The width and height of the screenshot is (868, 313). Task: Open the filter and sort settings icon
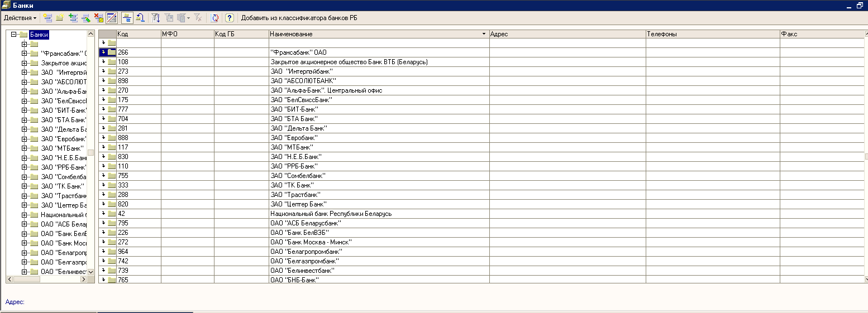(x=156, y=18)
